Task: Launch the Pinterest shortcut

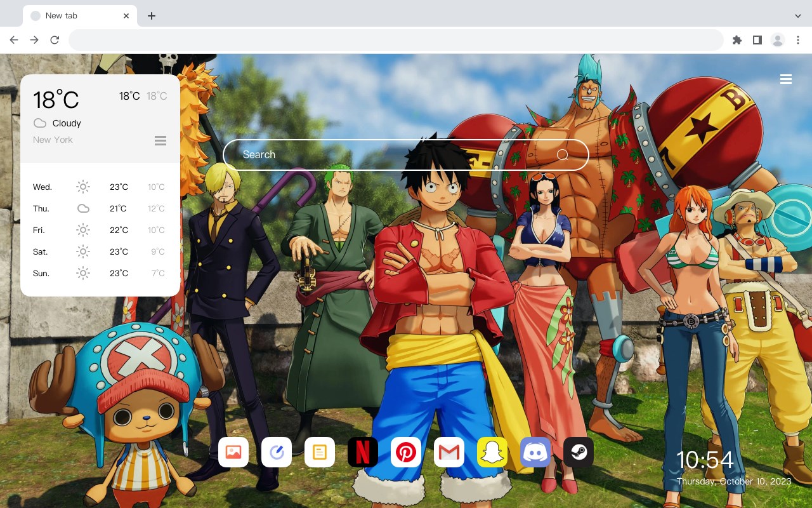Action: click(406, 452)
